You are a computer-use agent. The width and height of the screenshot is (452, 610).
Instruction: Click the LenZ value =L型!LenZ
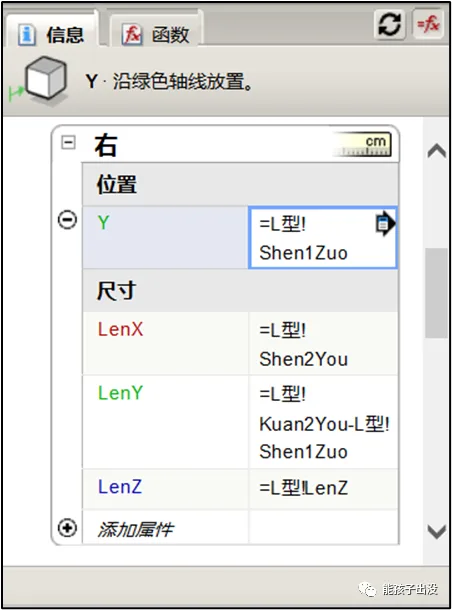[323, 489]
